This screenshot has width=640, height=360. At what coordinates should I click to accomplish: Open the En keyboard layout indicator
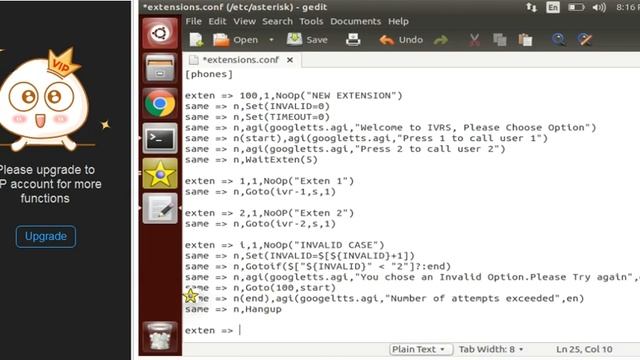553,7
